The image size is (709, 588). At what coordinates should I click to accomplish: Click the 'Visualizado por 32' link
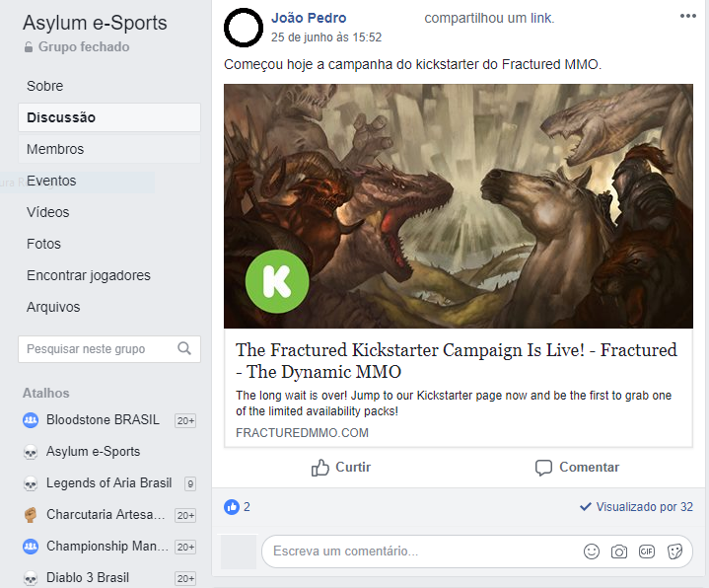(x=636, y=507)
